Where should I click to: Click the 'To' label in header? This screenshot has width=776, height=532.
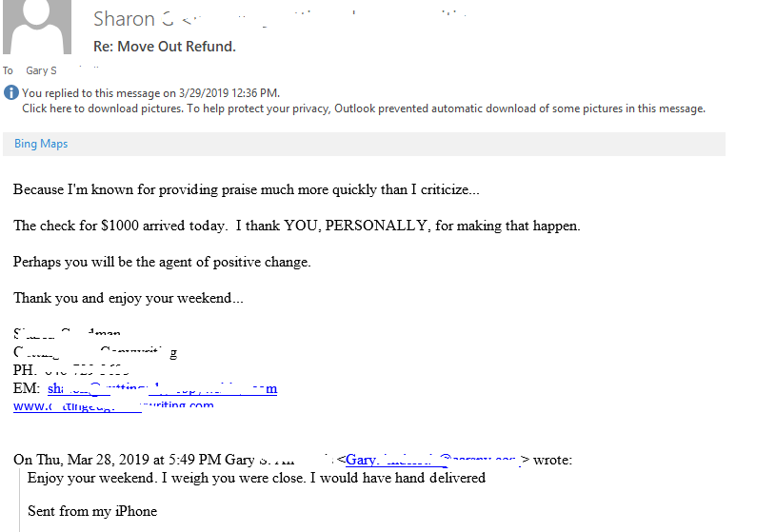pyautogui.click(x=8, y=71)
